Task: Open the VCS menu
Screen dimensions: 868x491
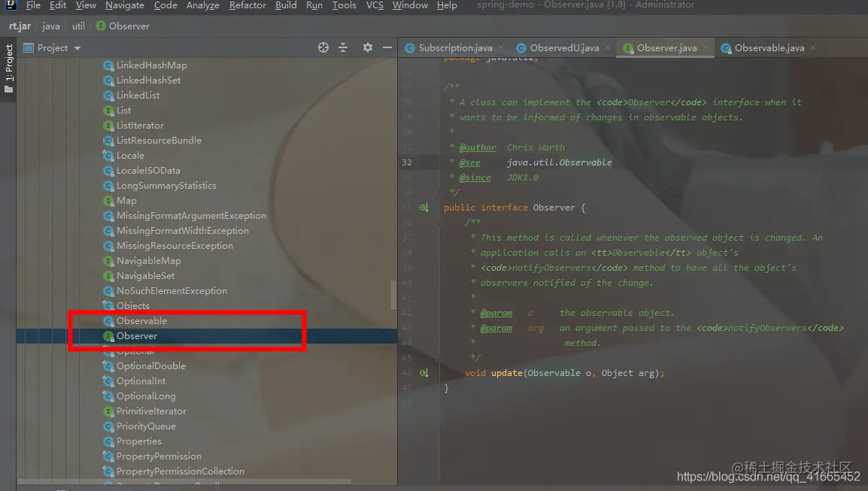Action: (375, 5)
